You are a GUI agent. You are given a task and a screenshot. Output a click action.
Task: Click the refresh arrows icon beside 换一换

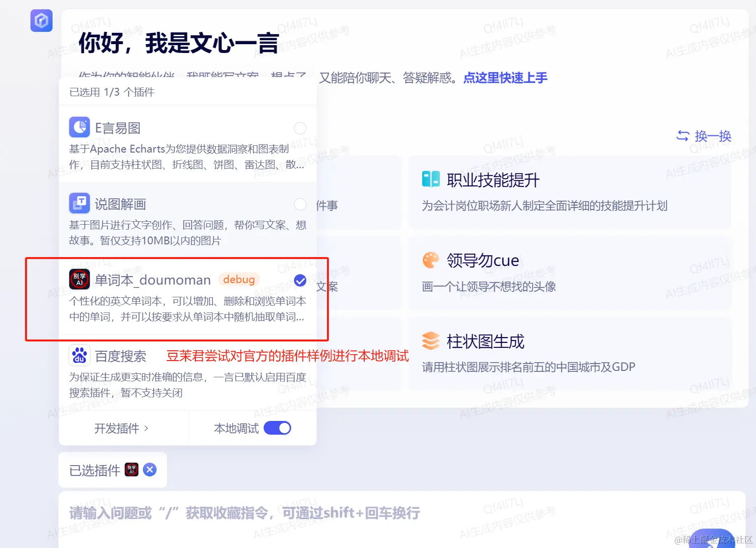click(683, 136)
